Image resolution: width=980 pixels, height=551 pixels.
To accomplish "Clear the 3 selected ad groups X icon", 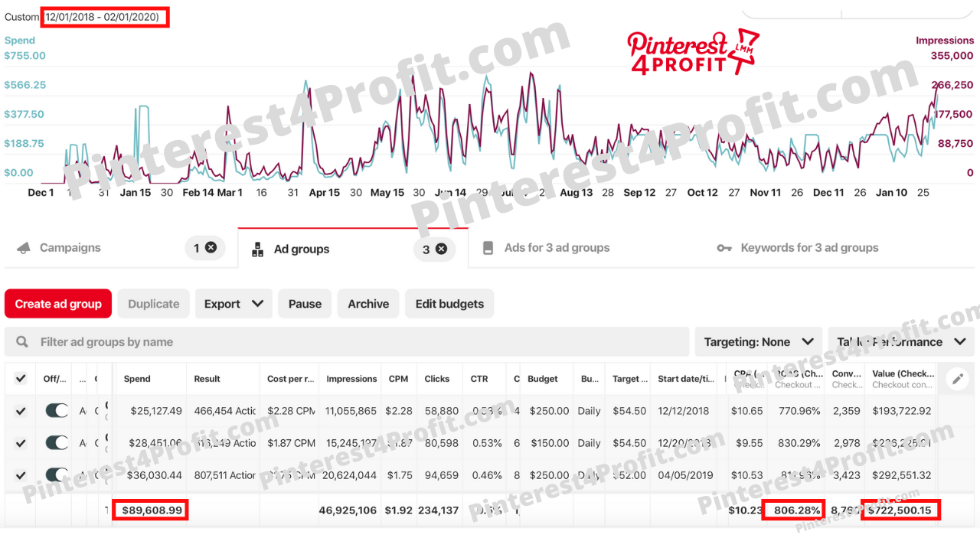I will 441,249.
